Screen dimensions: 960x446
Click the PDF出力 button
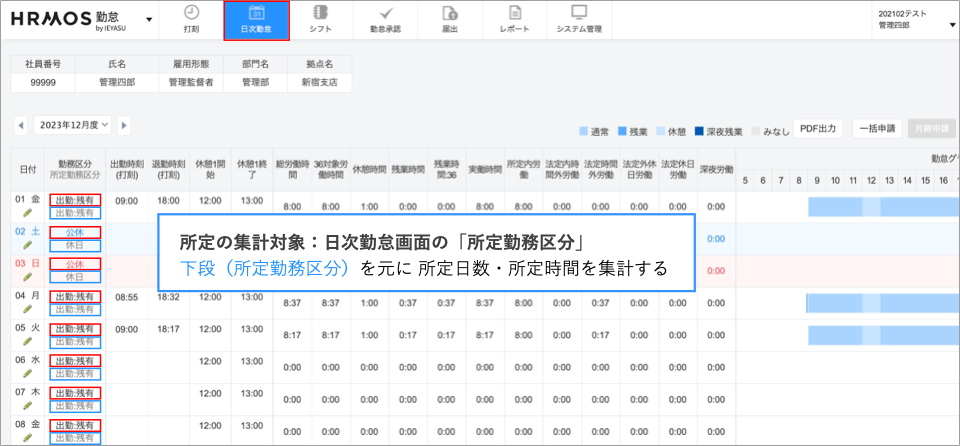click(x=819, y=129)
